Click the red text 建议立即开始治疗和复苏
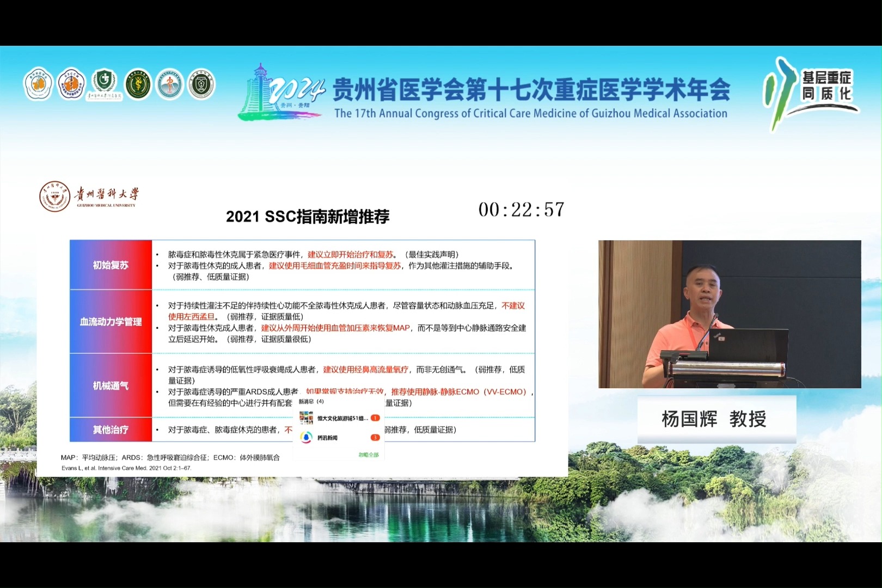This screenshot has width=882, height=588. [x=351, y=254]
